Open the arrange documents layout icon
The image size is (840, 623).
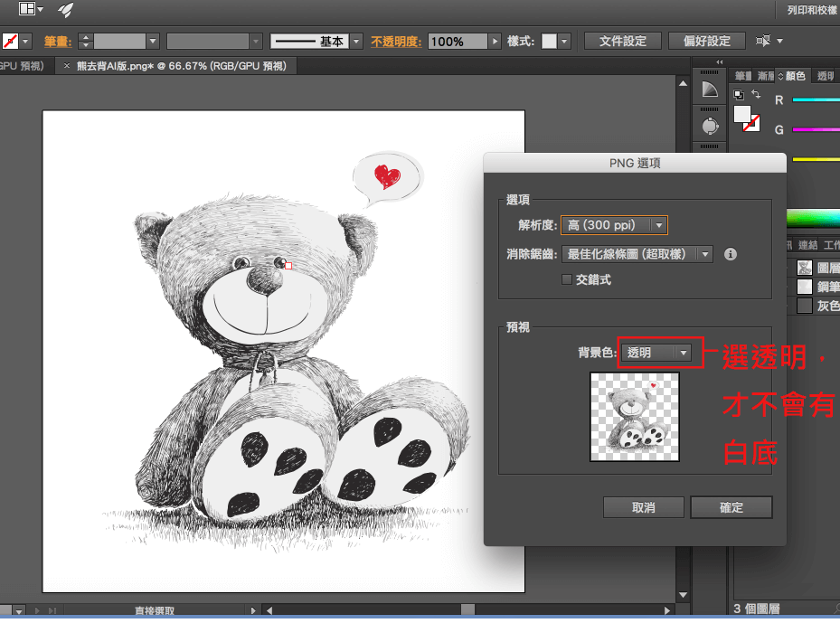[x=27, y=10]
